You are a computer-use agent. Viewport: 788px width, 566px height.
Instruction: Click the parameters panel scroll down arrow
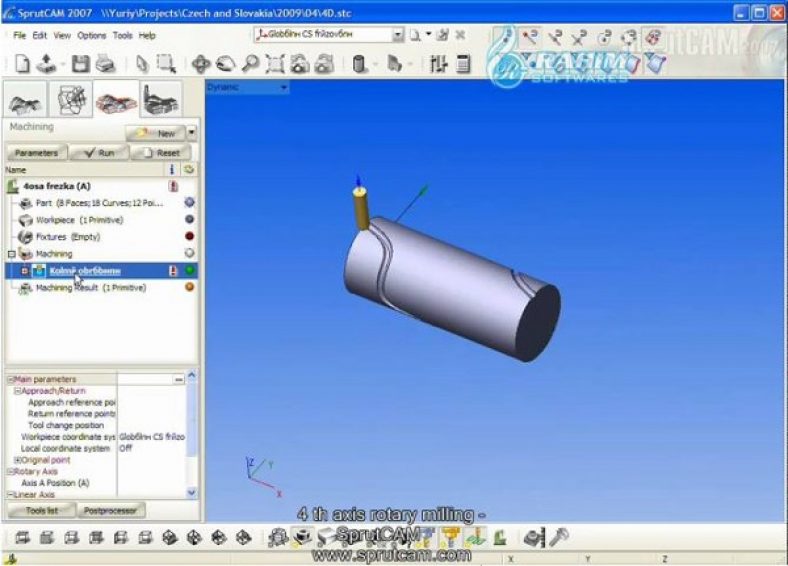pos(191,493)
